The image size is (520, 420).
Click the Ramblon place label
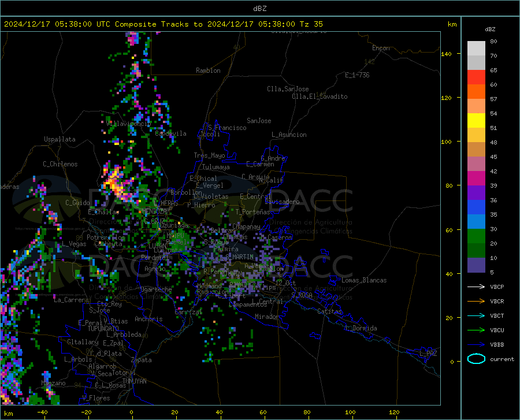click(208, 70)
